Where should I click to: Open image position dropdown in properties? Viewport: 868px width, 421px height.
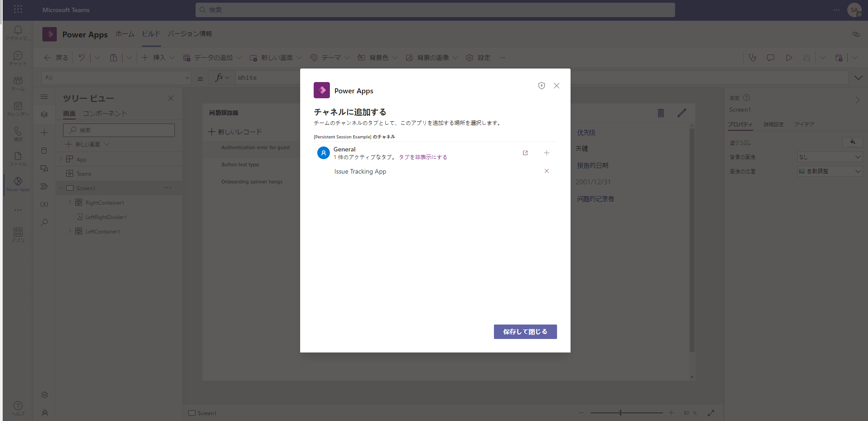point(830,171)
